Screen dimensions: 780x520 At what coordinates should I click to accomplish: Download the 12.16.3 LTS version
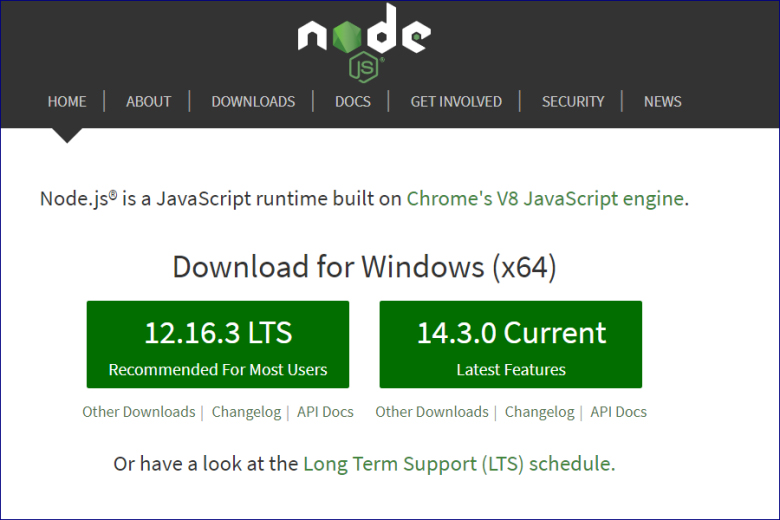click(x=218, y=344)
